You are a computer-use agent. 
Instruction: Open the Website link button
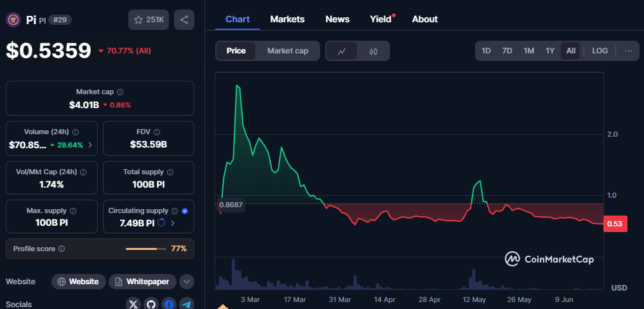[79, 282]
